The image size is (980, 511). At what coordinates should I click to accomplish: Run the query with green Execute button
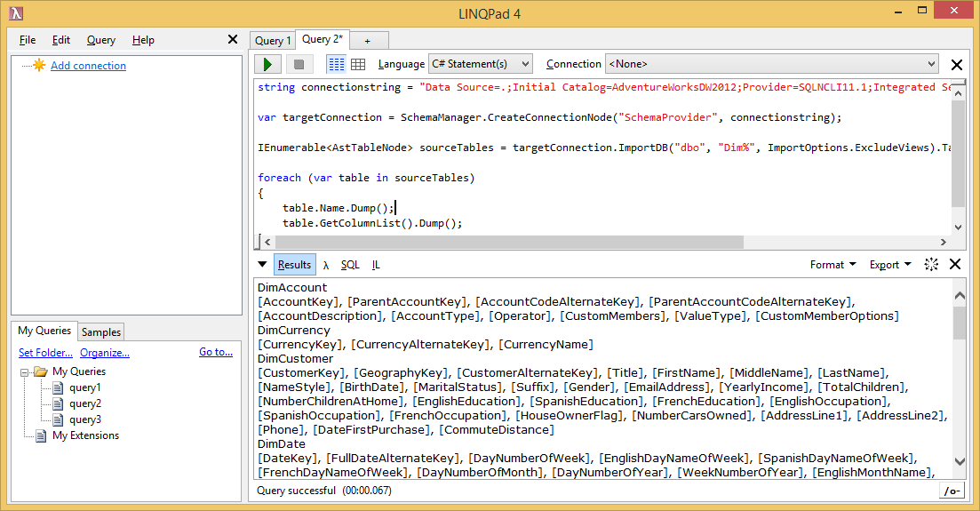click(267, 64)
